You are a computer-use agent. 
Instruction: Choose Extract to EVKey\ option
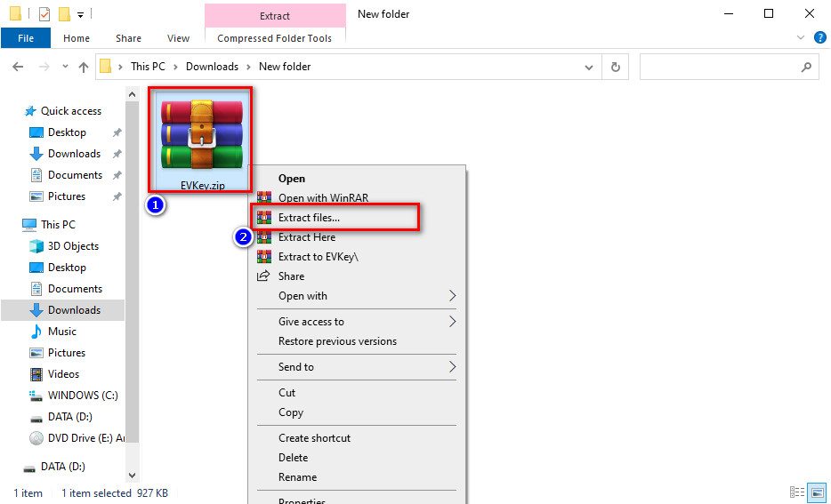tap(355, 257)
